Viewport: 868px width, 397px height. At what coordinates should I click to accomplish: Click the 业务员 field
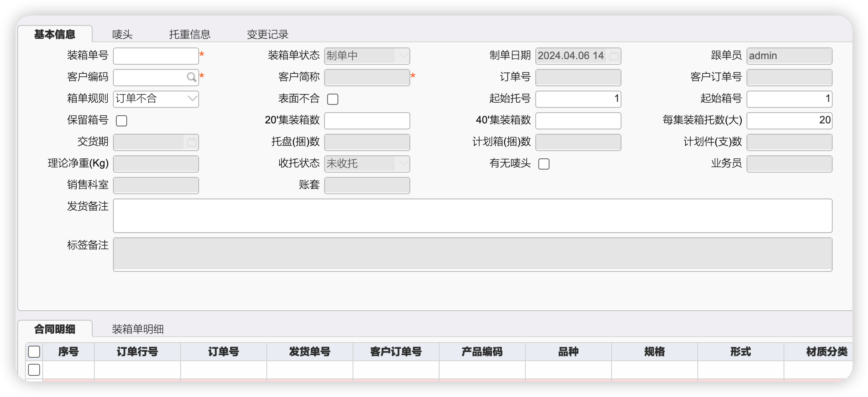790,164
